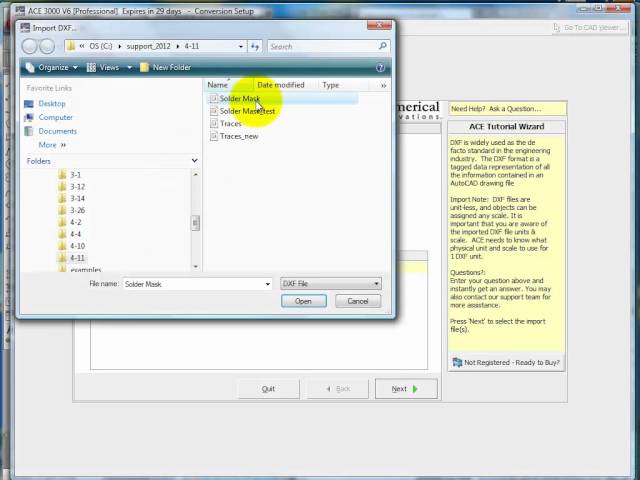Click Quit in the Conversion Setup wizard
The width and height of the screenshot is (640, 480).
tap(268, 389)
